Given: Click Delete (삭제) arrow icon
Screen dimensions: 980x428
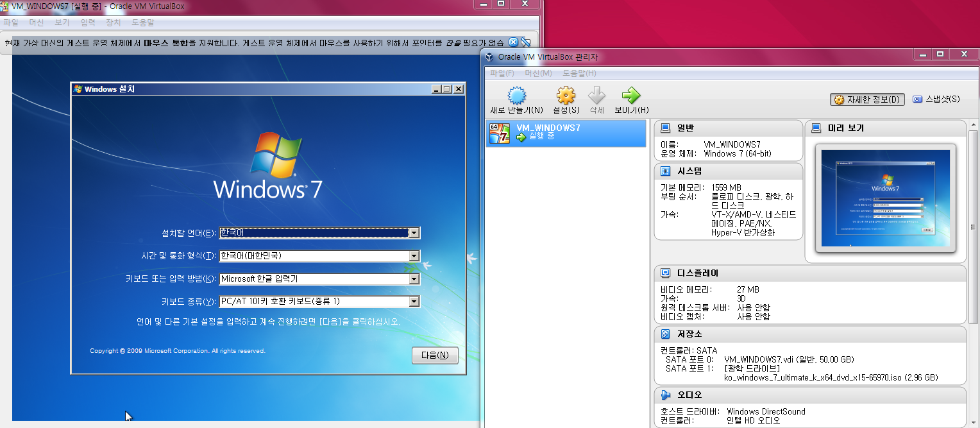Looking at the screenshot, I should [x=597, y=96].
